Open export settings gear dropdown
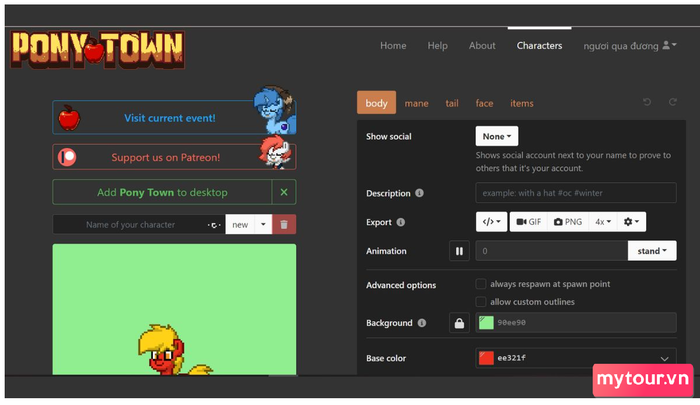This screenshot has width=700, height=405. click(x=631, y=222)
